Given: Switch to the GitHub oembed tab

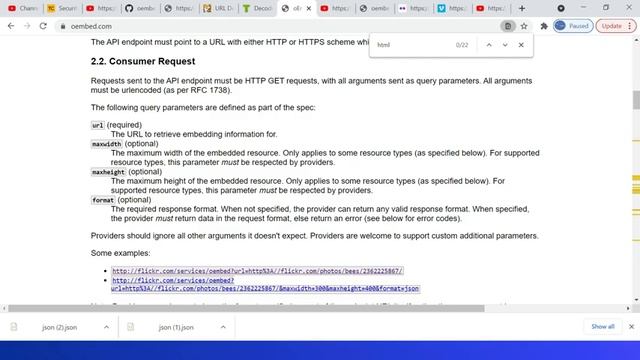Looking at the screenshot, I should tap(140, 8).
